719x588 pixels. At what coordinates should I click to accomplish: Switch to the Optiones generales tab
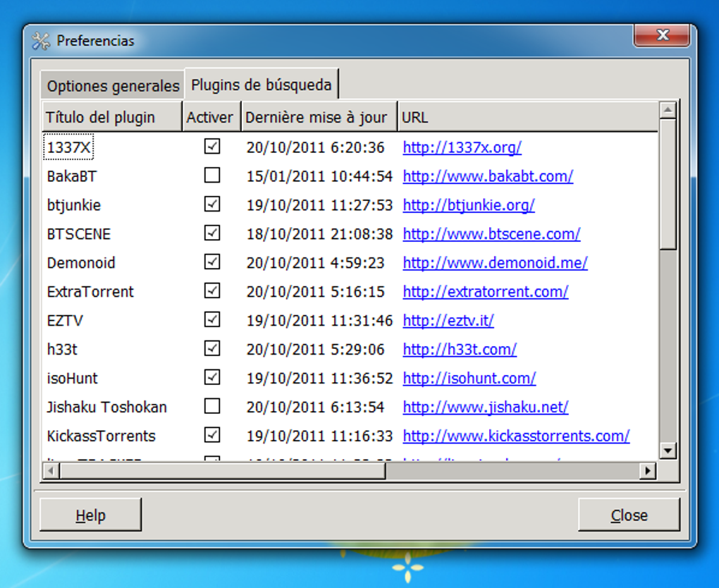pos(113,86)
